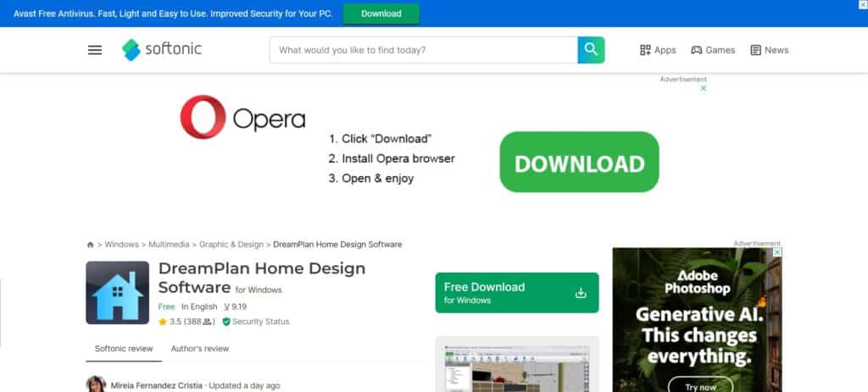Switch to Author's review tab

pyautogui.click(x=200, y=349)
